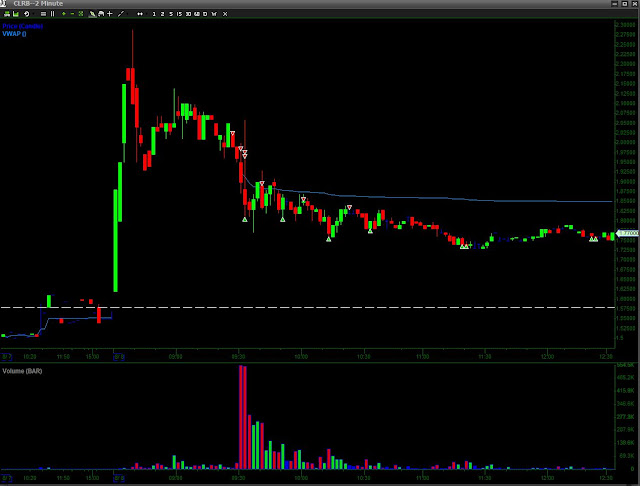
Task: Open the dropdown next to trend line tool
Action: click(127, 14)
